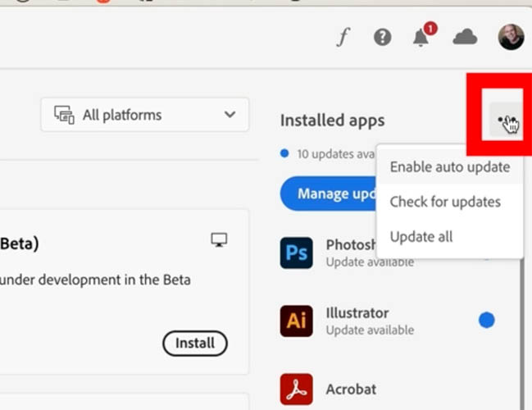Click the Manage updates button
Screen dimensions: 532x410
[x=328, y=194]
